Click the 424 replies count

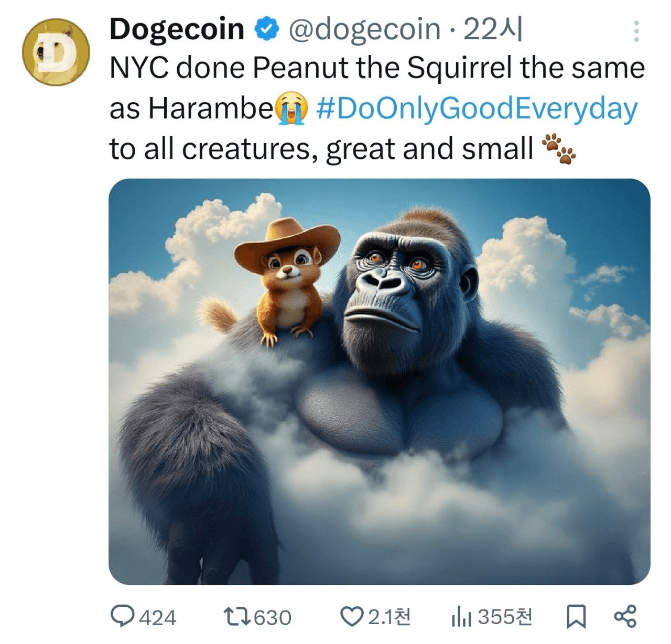(x=158, y=617)
